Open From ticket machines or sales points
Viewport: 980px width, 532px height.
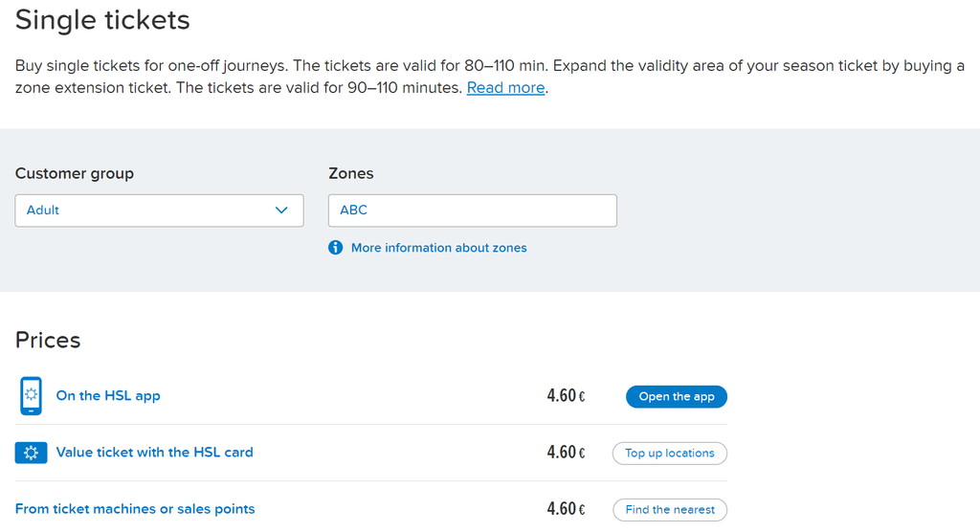135,509
